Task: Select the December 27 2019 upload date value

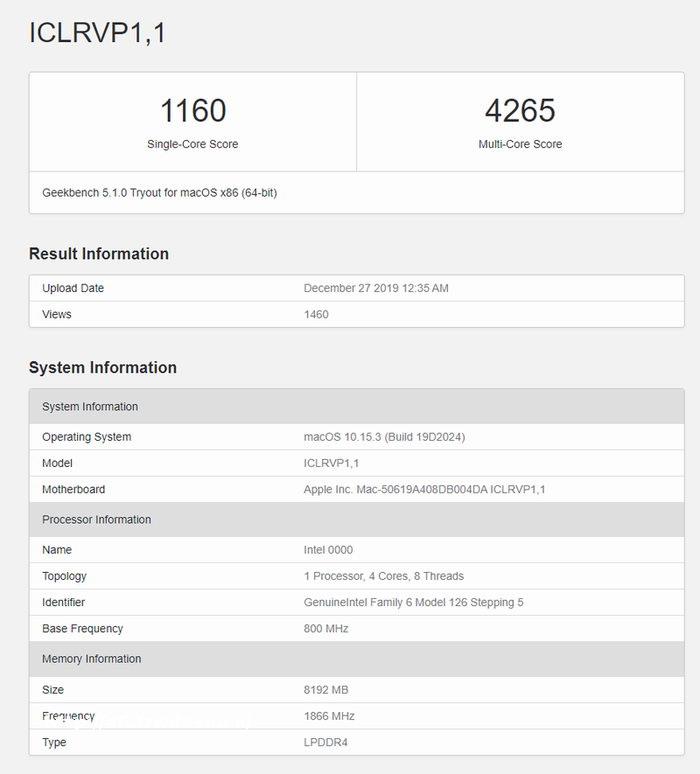Action: (x=375, y=289)
